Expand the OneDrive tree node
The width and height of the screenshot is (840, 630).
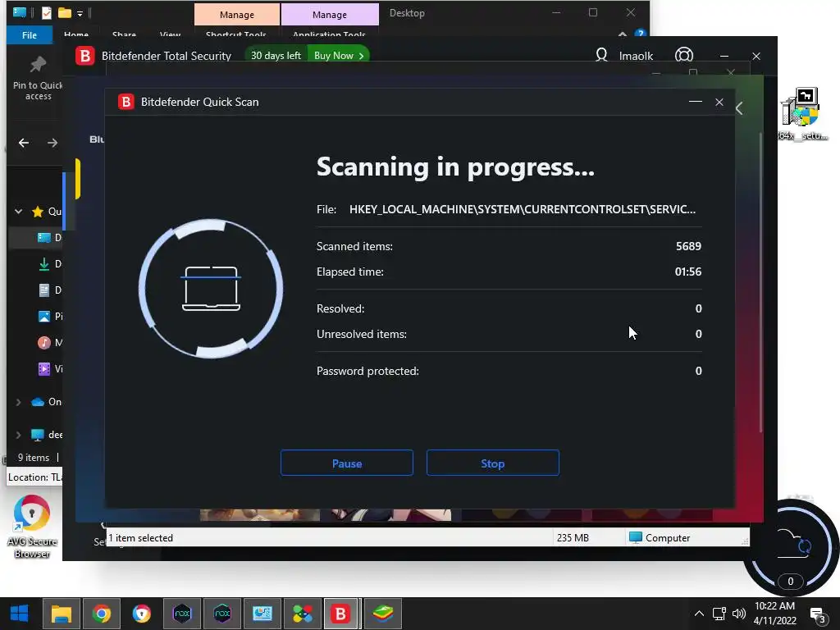[x=19, y=402]
